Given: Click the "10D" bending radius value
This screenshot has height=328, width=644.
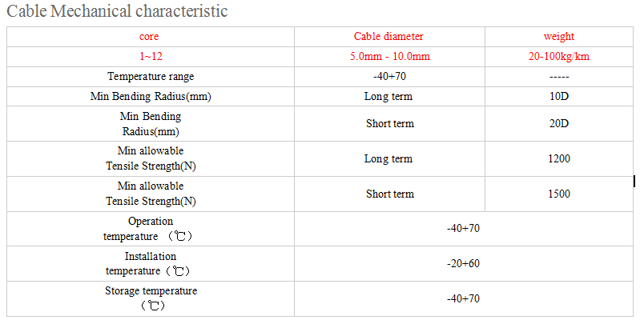Looking at the screenshot, I should pyautogui.click(x=558, y=97).
